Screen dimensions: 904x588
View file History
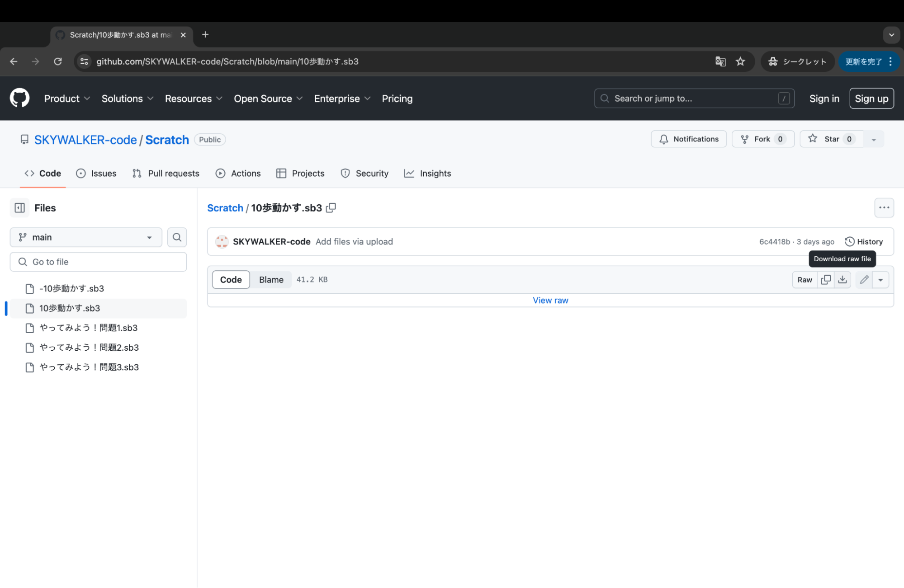(x=864, y=241)
